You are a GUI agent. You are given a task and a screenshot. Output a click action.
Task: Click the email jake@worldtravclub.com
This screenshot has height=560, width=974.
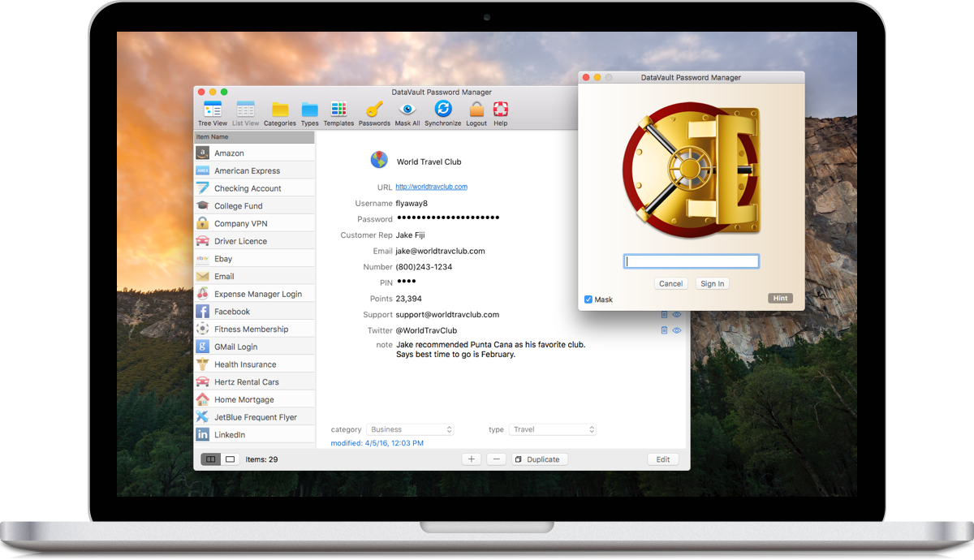coord(440,251)
